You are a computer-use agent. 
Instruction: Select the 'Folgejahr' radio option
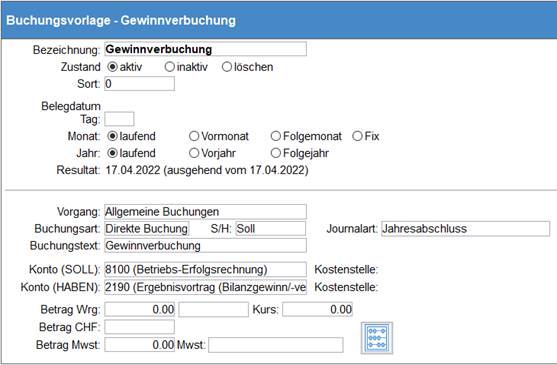coord(276,153)
